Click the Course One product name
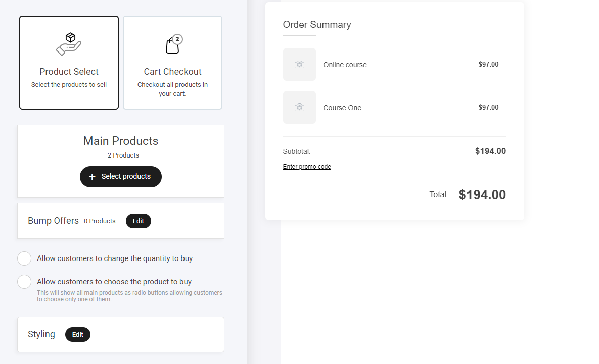This screenshot has width=599, height=364. pyautogui.click(x=342, y=108)
